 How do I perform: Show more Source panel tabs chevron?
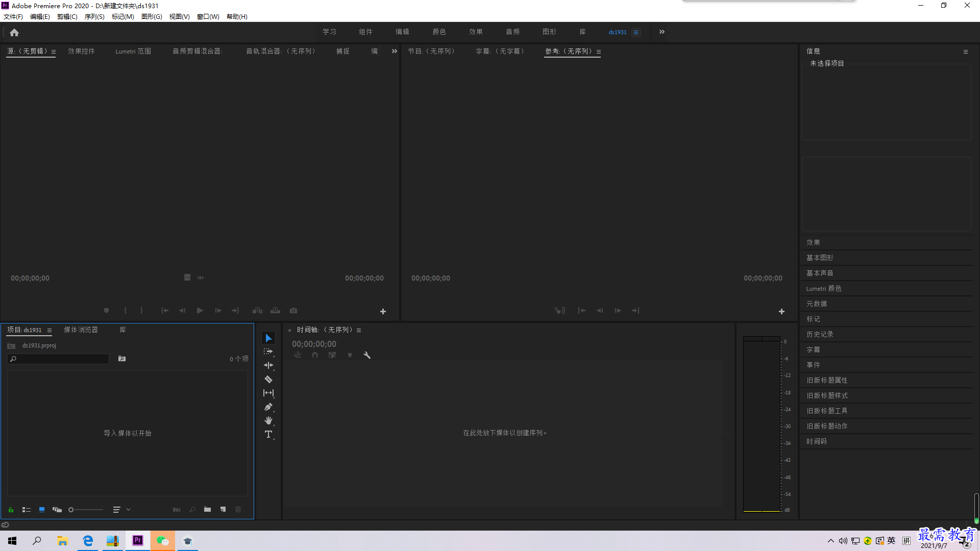[394, 51]
